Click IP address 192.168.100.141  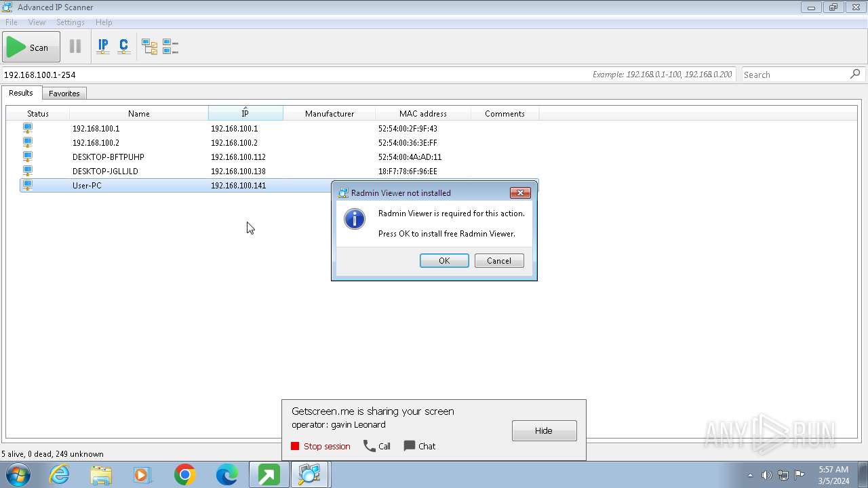238,185
